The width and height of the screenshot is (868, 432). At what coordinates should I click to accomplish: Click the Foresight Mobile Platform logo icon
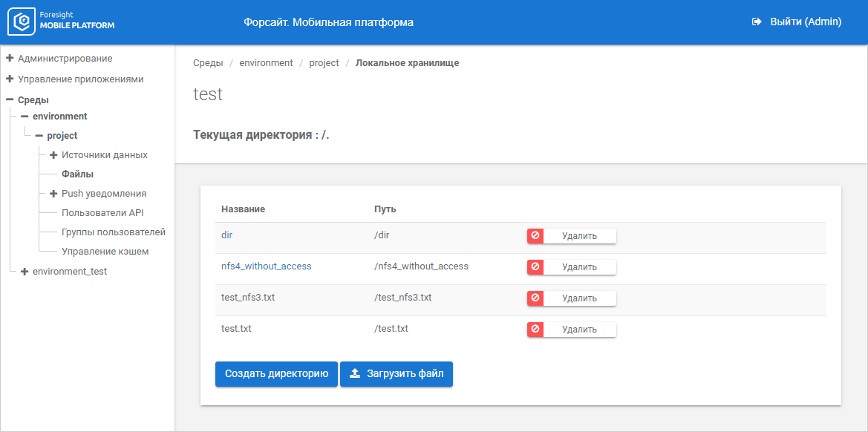[22, 22]
